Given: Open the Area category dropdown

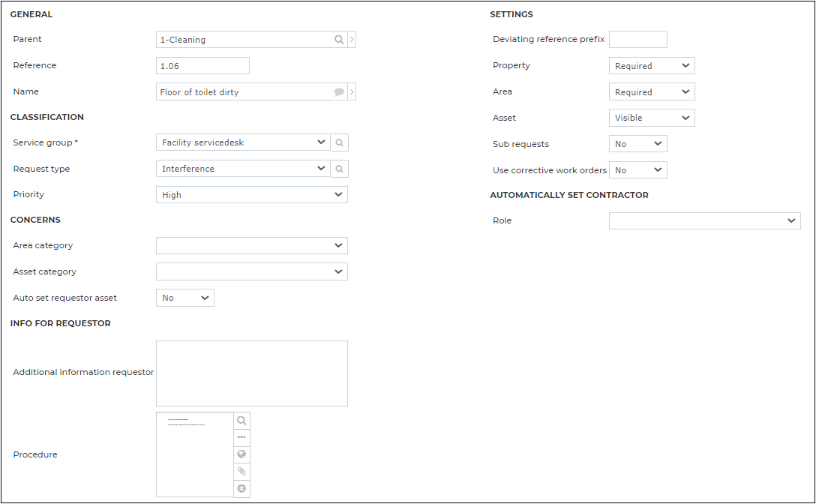Looking at the screenshot, I should (252, 246).
